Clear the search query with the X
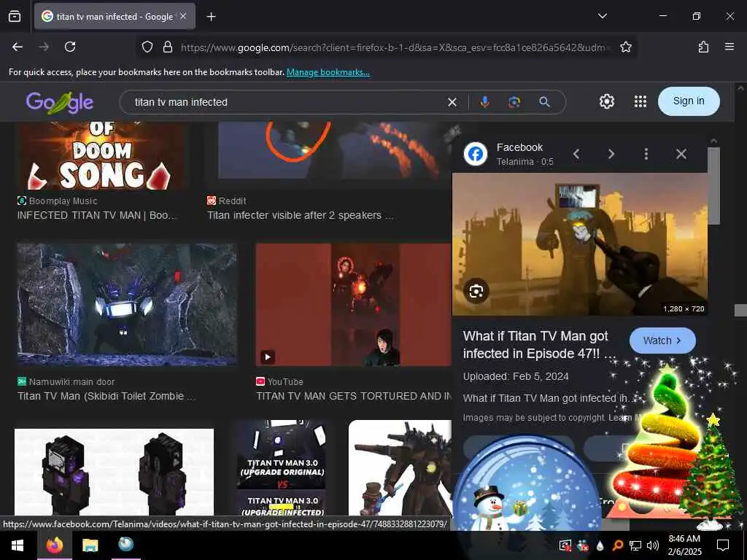The image size is (747, 560). coord(452,102)
